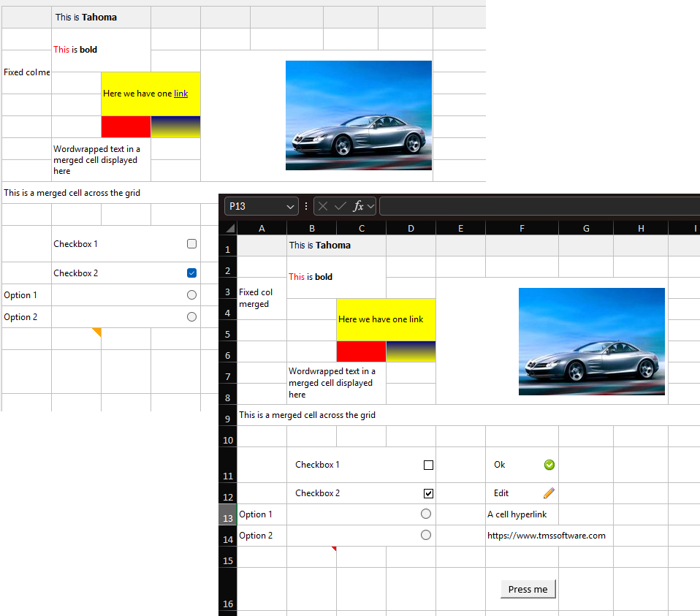The image size is (700, 616).
Task: Click the green Ok status icon
Action: 549,465
